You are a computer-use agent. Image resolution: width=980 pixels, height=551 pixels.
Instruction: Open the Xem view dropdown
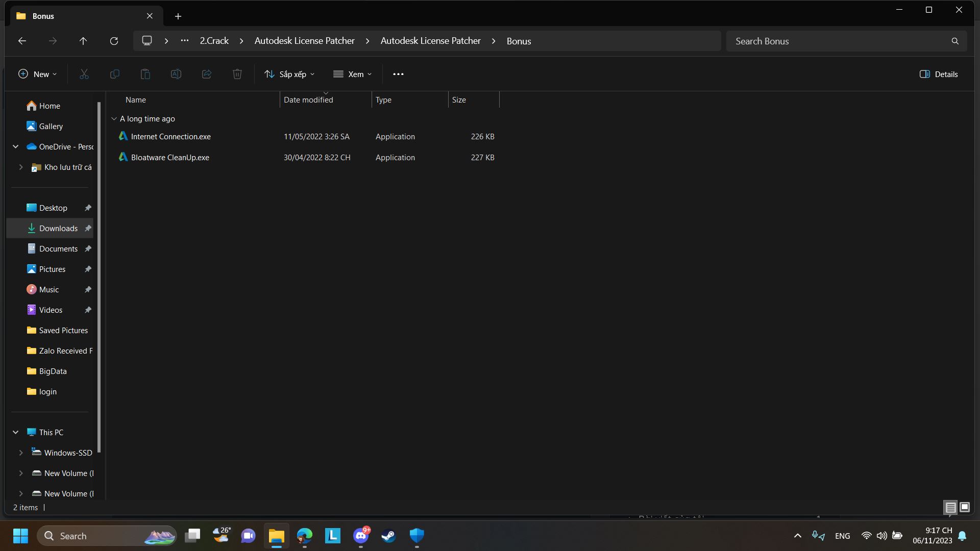(352, 74)
